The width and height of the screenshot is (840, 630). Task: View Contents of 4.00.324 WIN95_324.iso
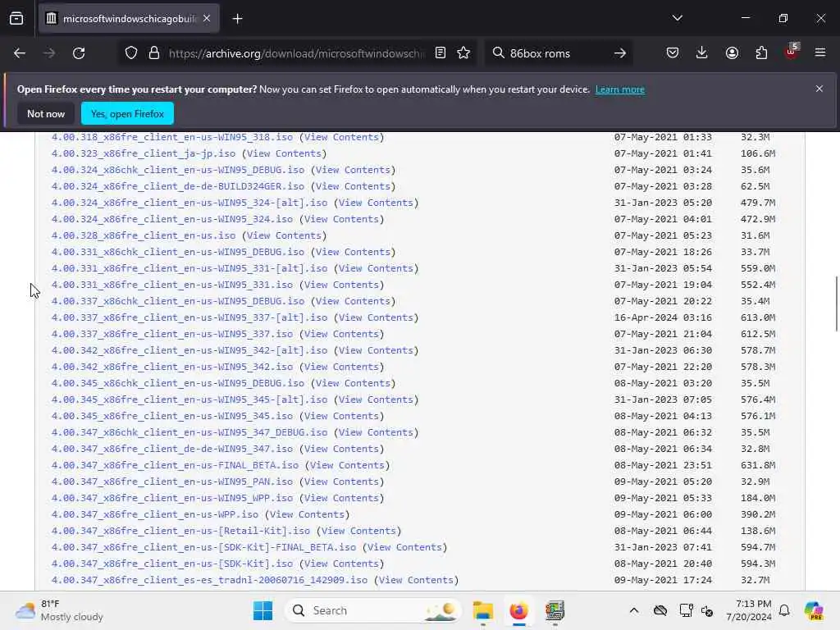tap(341, 219)
